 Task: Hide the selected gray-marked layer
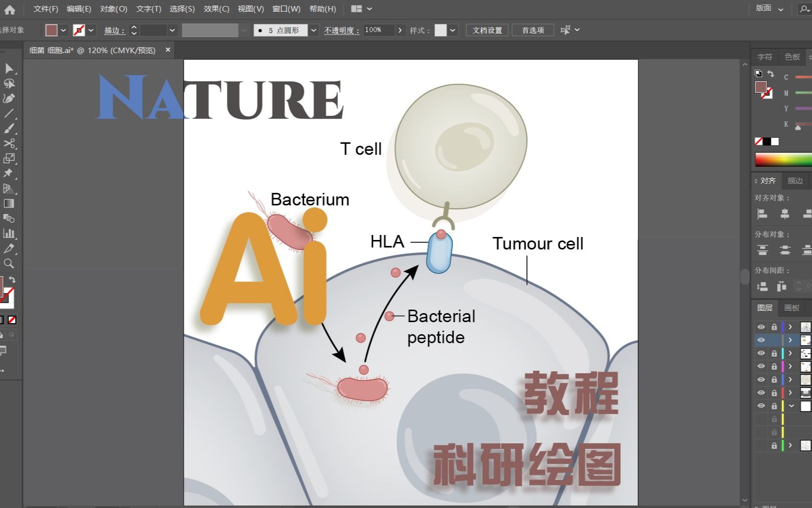[761, 340]
